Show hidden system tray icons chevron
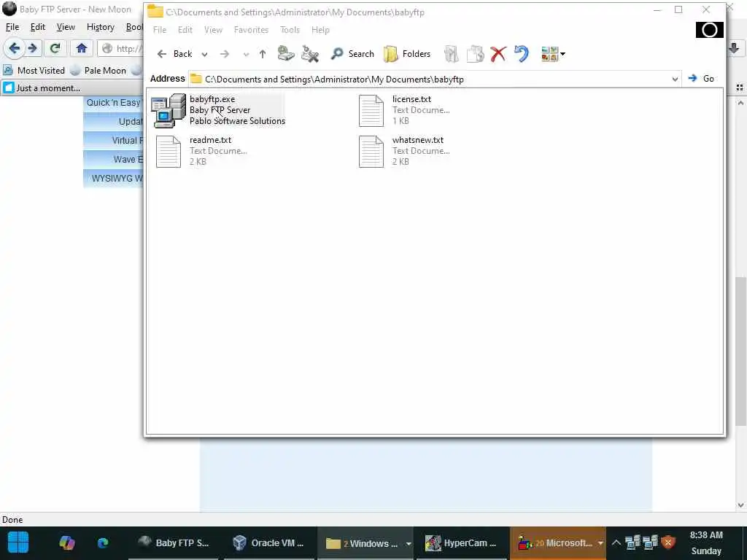This screenshot has width=747, height=560. pos(616,542)
